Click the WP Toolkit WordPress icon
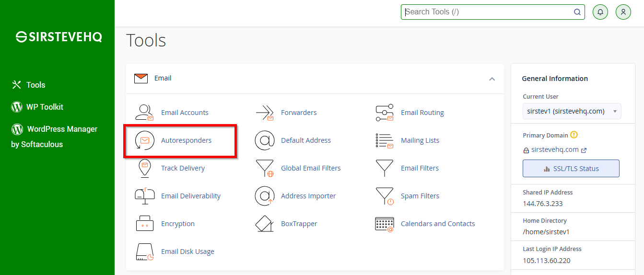This screenshot has width=644, height=275. 17,107
